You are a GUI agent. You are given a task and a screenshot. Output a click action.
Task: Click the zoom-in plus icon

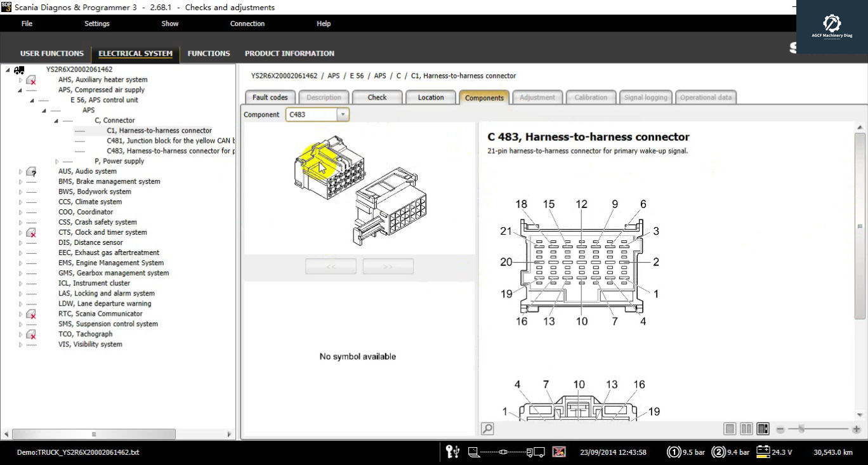pos(856,429)
